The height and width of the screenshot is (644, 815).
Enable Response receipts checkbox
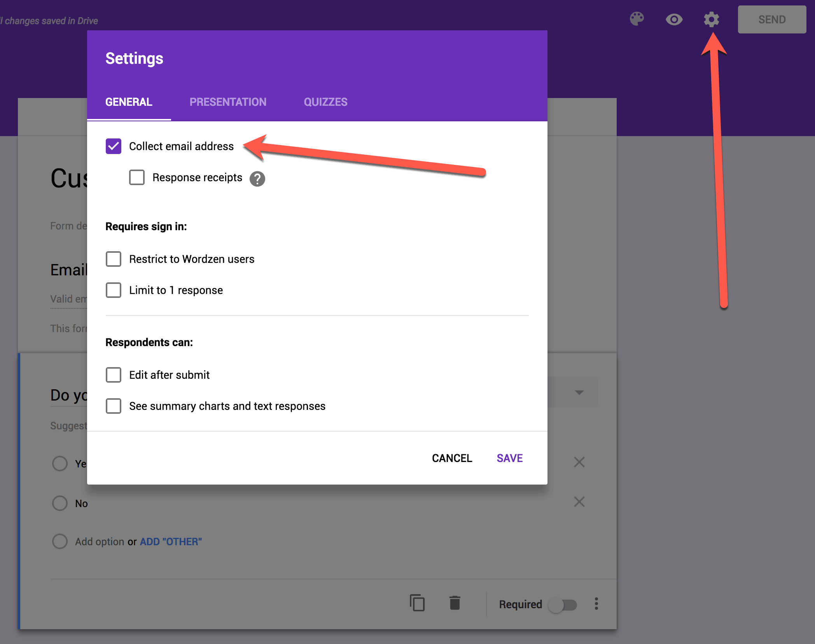click(x=137, y=177)
